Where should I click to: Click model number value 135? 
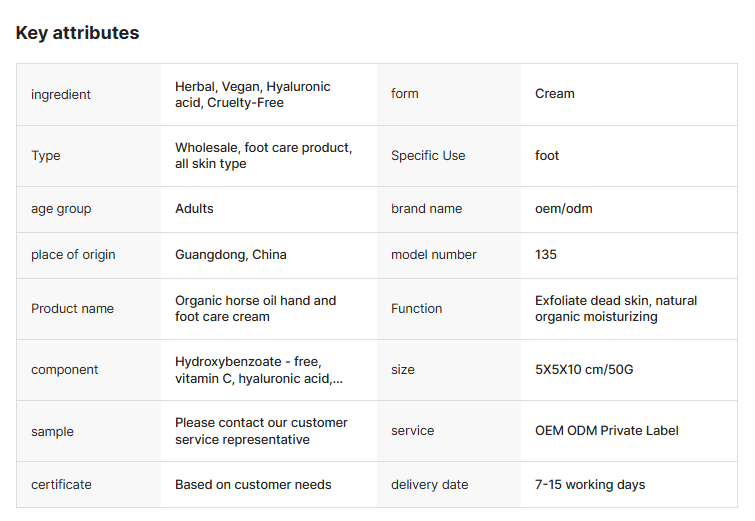pyautogui.click(x=546, y=254)
